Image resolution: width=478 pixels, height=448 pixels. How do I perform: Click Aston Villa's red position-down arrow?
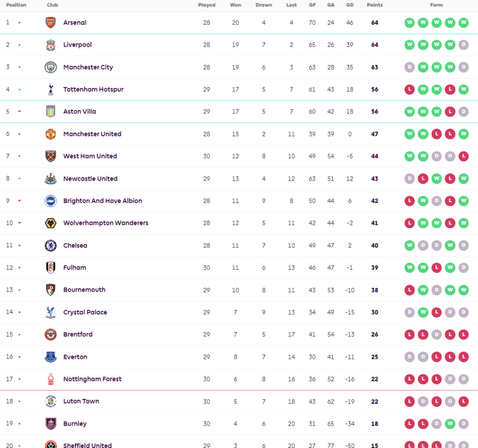tap(20, 112)
